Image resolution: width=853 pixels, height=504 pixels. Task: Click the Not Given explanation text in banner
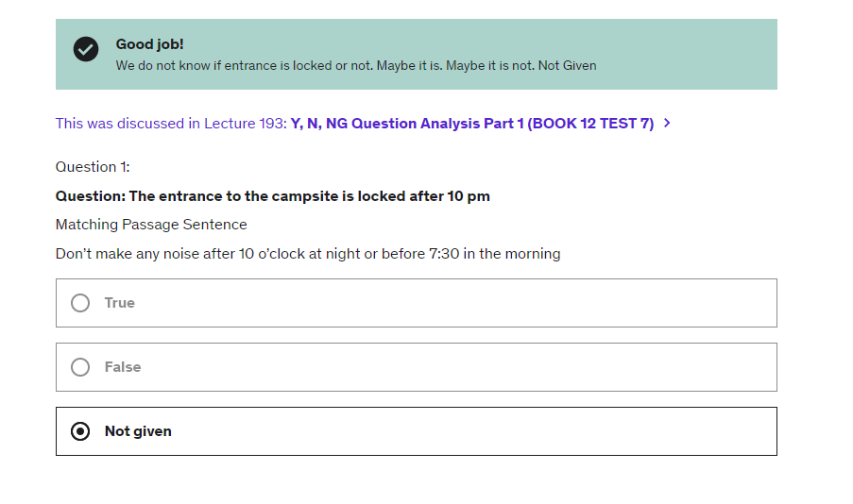(x=356, y=66)
